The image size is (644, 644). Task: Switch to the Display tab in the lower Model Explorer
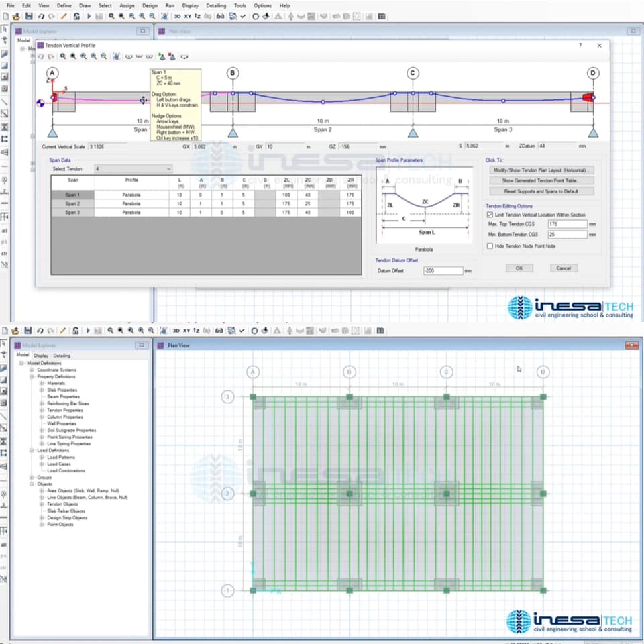point(41,356)
